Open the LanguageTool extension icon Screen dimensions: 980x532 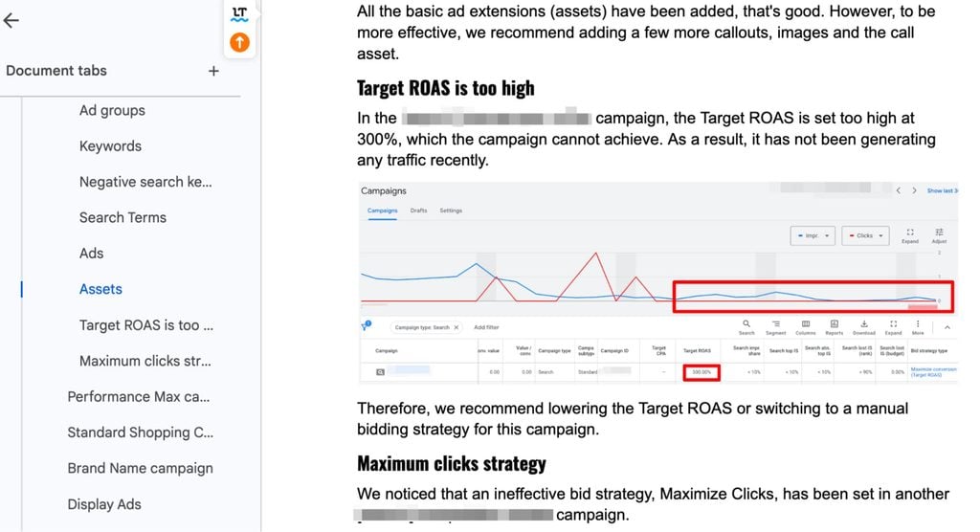pos(239,13)
